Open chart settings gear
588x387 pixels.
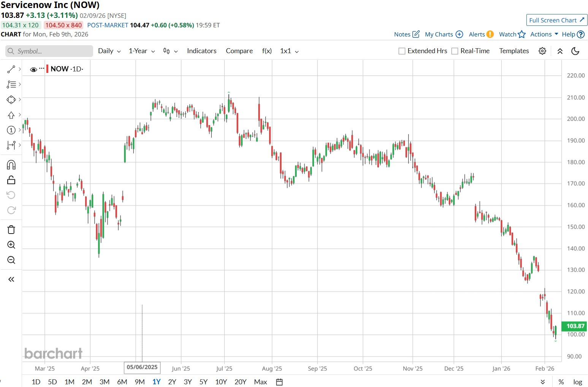click(542, 51)
